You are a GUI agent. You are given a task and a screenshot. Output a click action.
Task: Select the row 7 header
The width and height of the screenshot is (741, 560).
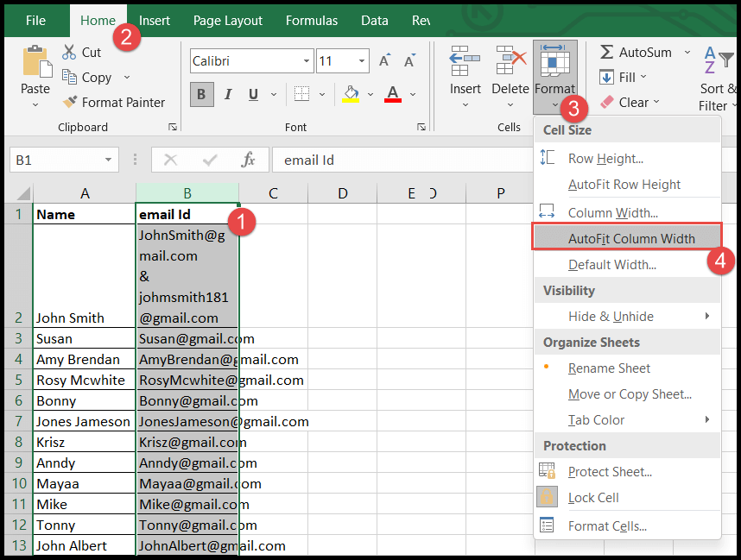(x=18, y=421)
